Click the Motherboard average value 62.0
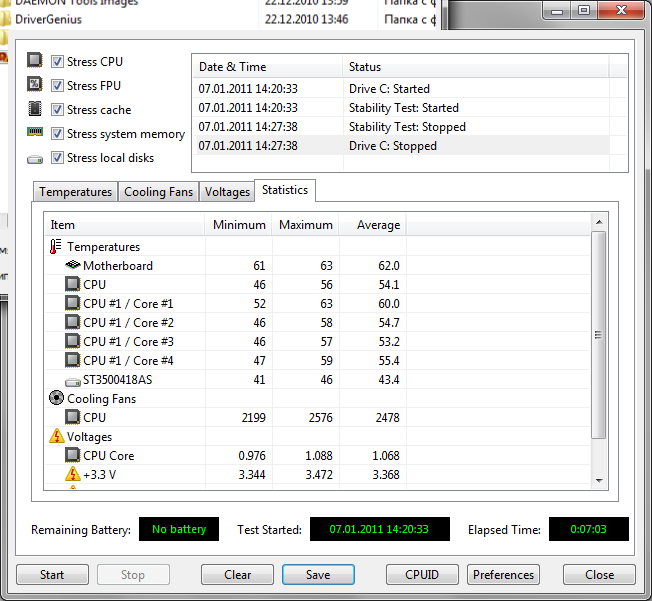652x601 pixels. coord(389,265)
